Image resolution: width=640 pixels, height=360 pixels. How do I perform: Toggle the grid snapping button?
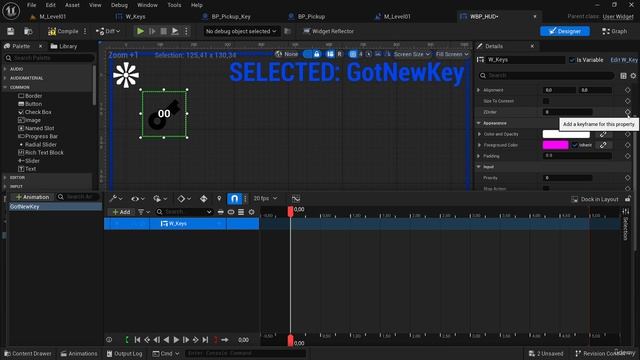(x=353, y=54)
